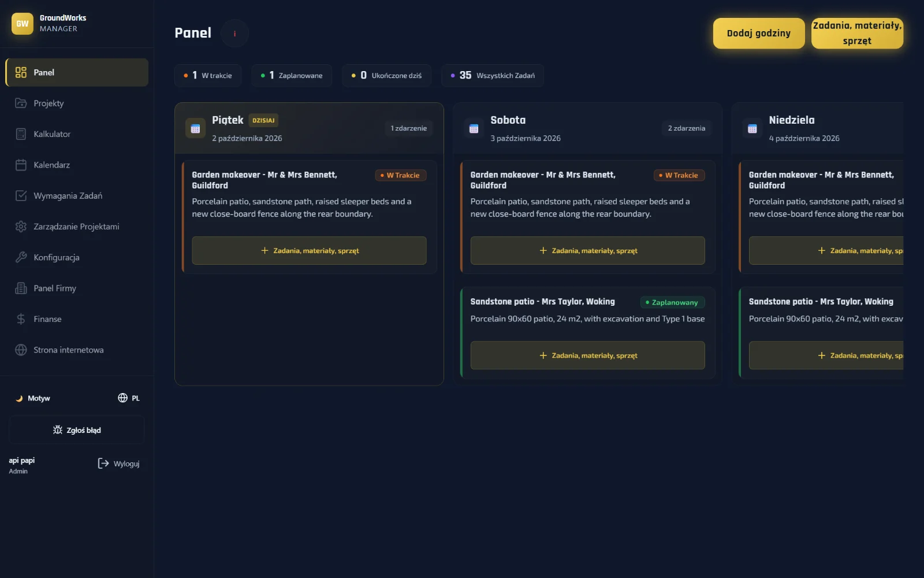
Task: Go to Projekty menu item
Action: (x=77, y=103)
